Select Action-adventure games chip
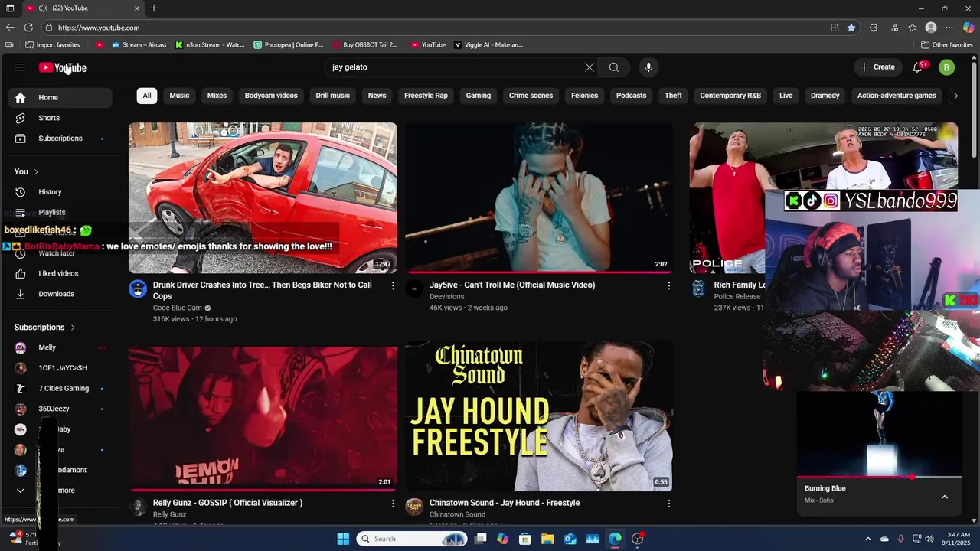Viewport: 980px width, 551px height. click(897, 96)
